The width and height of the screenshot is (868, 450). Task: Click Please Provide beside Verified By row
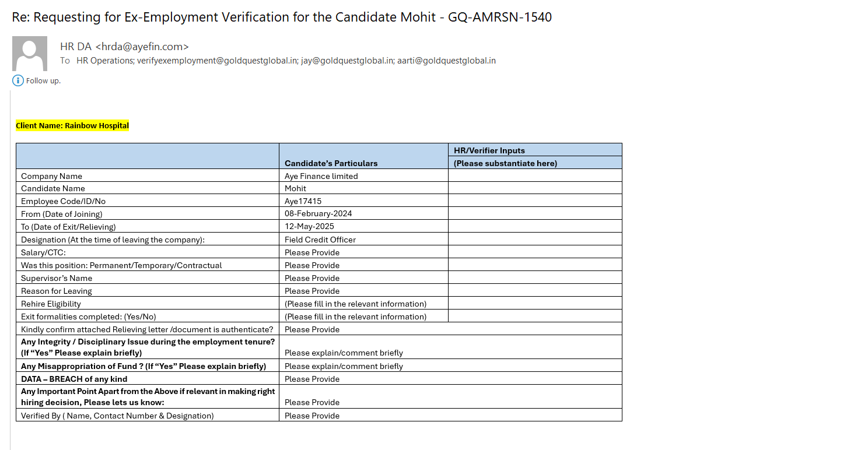(312, 416)
